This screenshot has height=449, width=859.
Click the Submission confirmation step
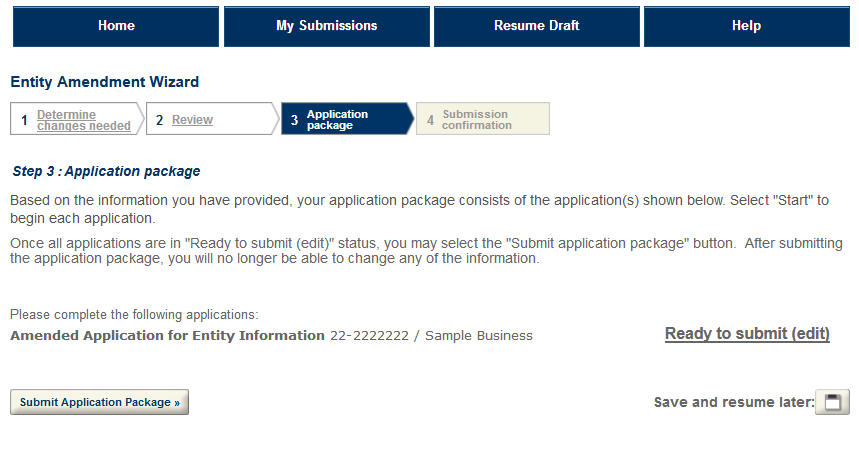(476, 120)
